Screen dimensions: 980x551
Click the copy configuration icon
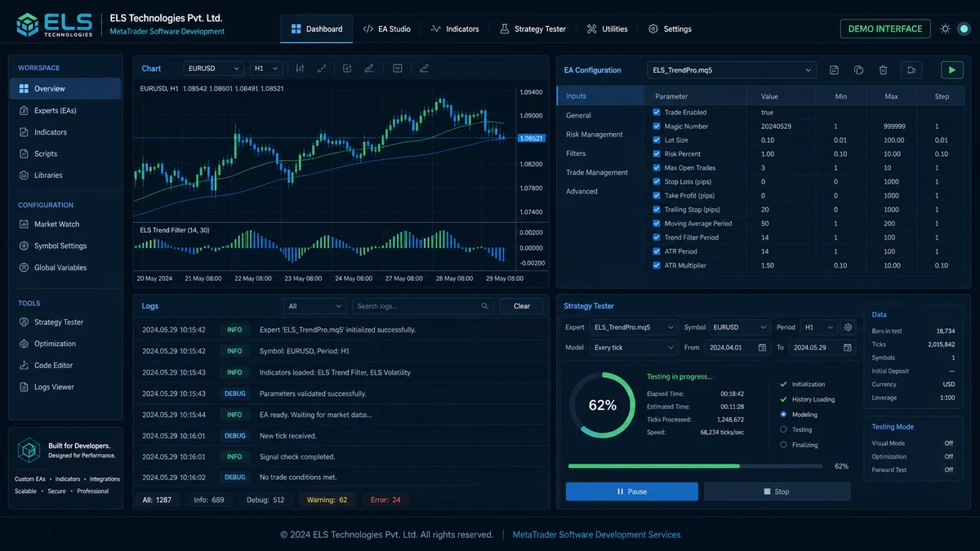pos(858,70)
